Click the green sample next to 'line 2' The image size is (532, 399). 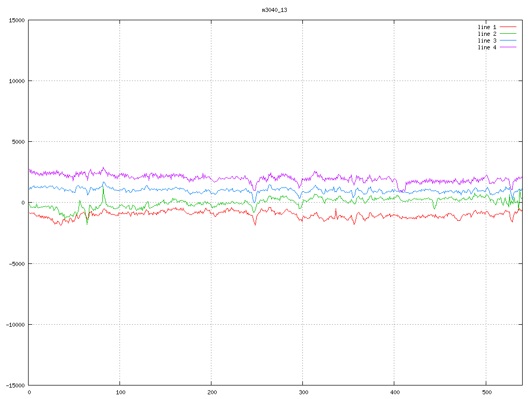[509, 34]
